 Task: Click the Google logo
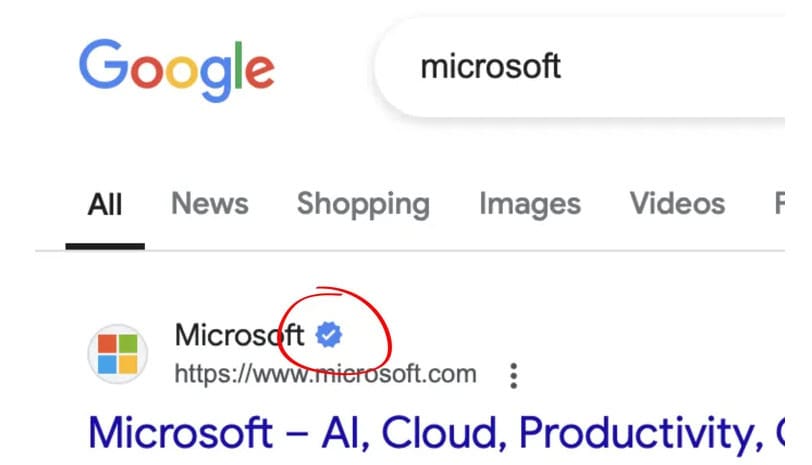point(177,70)
